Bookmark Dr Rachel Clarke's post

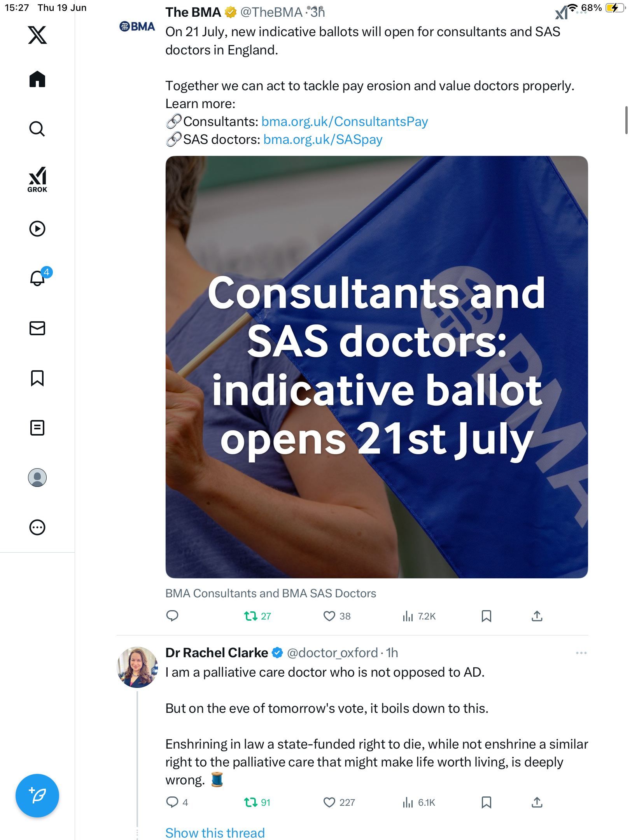coord(486,802)
